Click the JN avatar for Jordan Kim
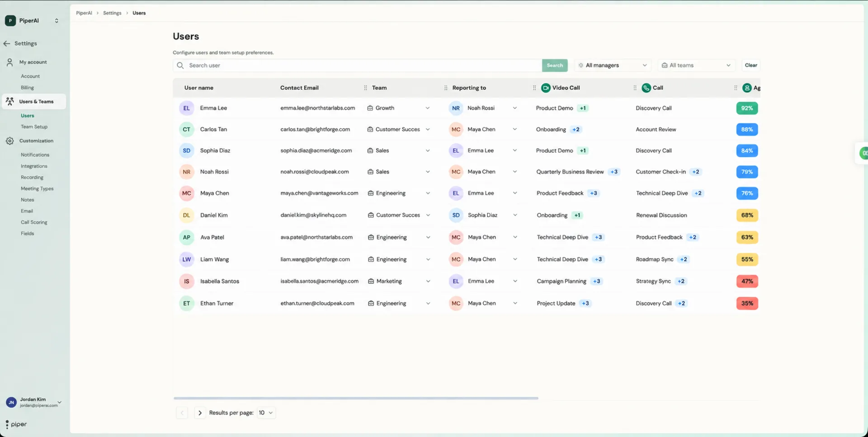Screen dimensions: 868x437 click(11, 402)
